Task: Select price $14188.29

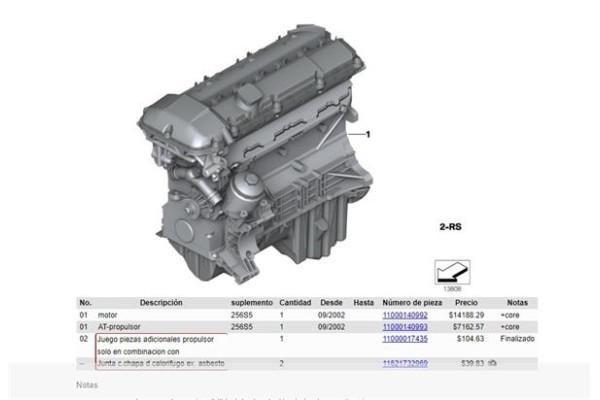Action: pos(466,315)
